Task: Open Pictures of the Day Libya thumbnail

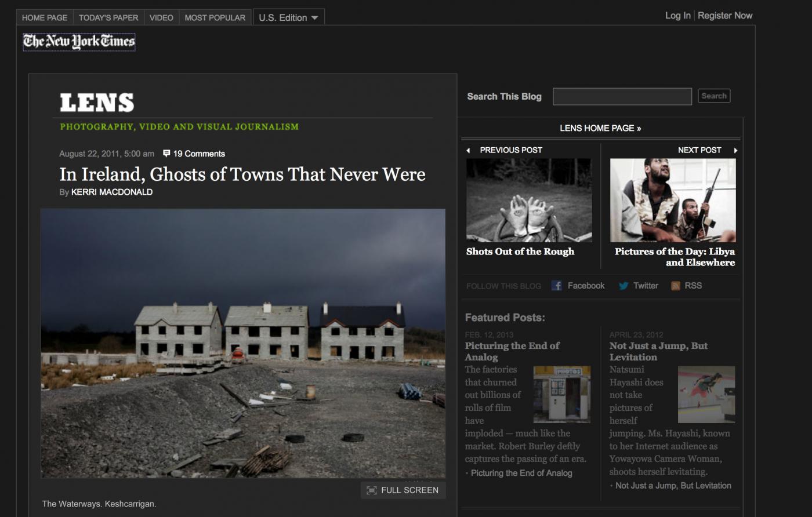Action: [x=673, y=200]
